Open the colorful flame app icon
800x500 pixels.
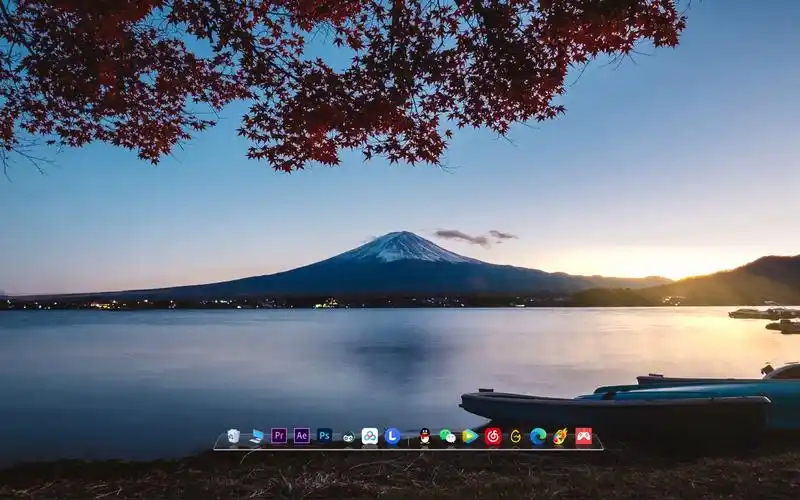[560, 436]
